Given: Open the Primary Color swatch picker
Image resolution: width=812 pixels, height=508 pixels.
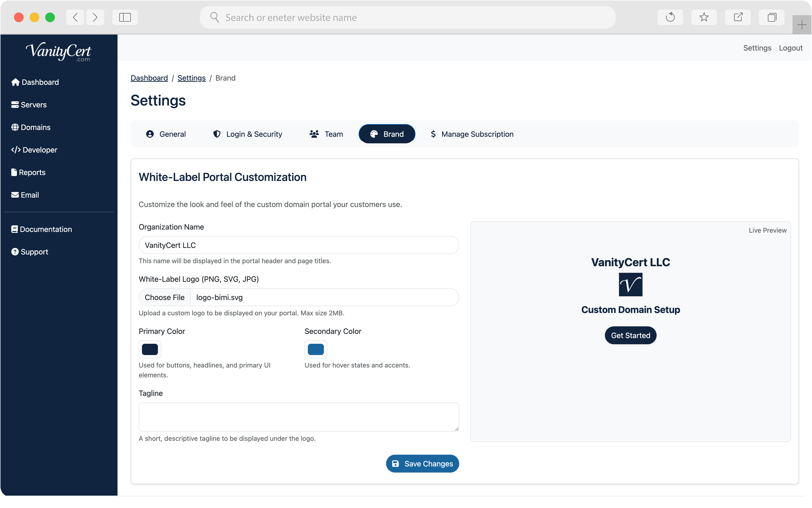Looking at the screenshot, I should tap(150, 349).
